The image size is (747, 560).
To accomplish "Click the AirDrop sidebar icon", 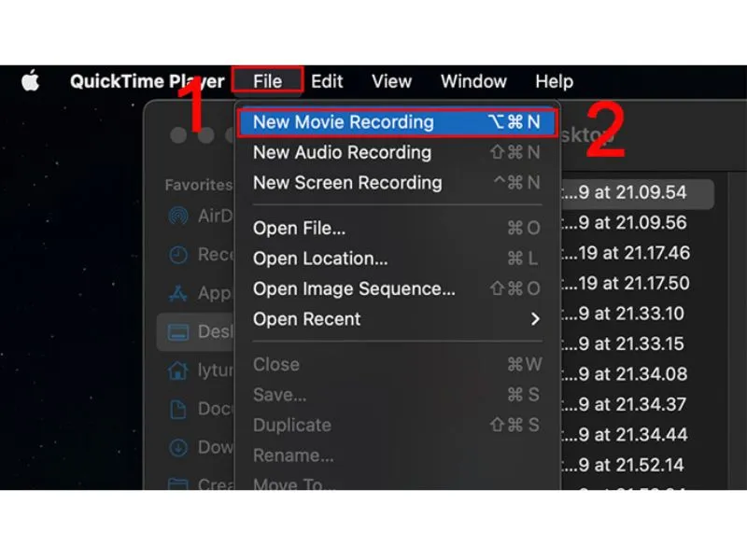I will (178, 216).
